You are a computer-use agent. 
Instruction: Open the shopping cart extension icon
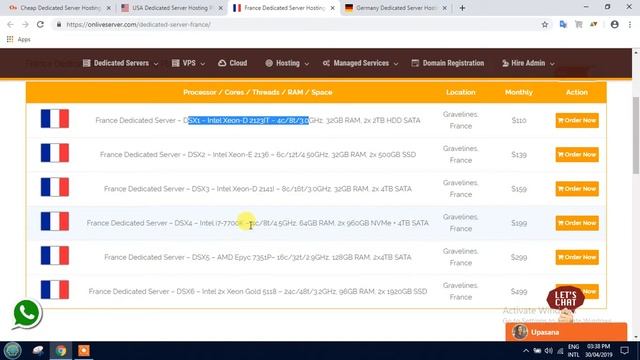click(x=578, y=24)
